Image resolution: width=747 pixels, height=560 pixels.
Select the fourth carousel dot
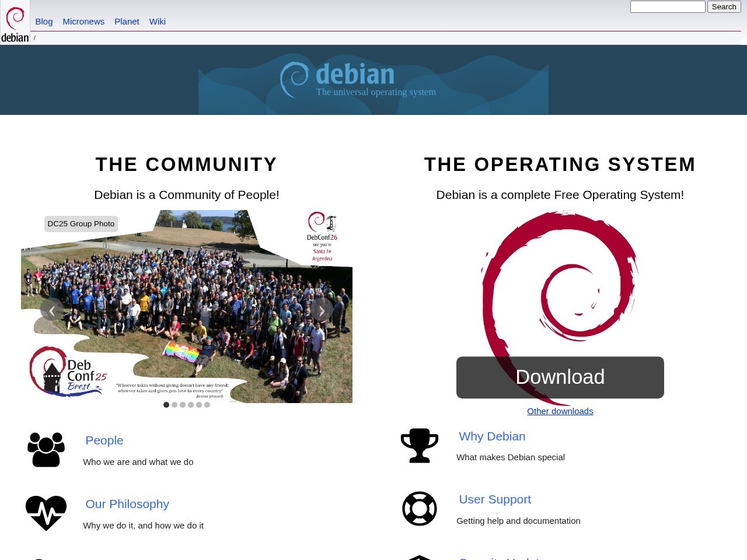coord(191,405)
